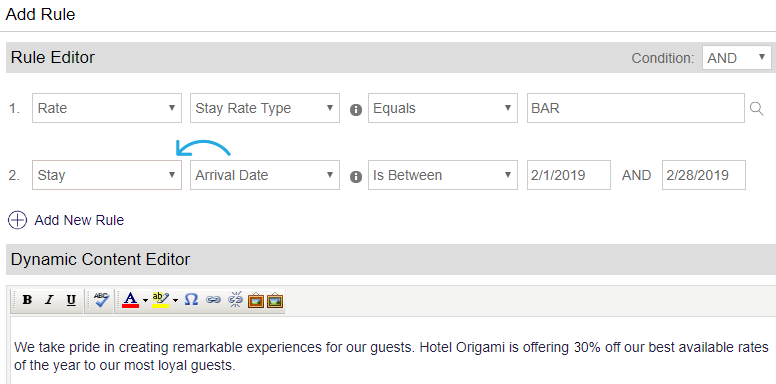776x384 pixels.
Task: Open highlight color picker arrow
Action: [x=175, y=300]
